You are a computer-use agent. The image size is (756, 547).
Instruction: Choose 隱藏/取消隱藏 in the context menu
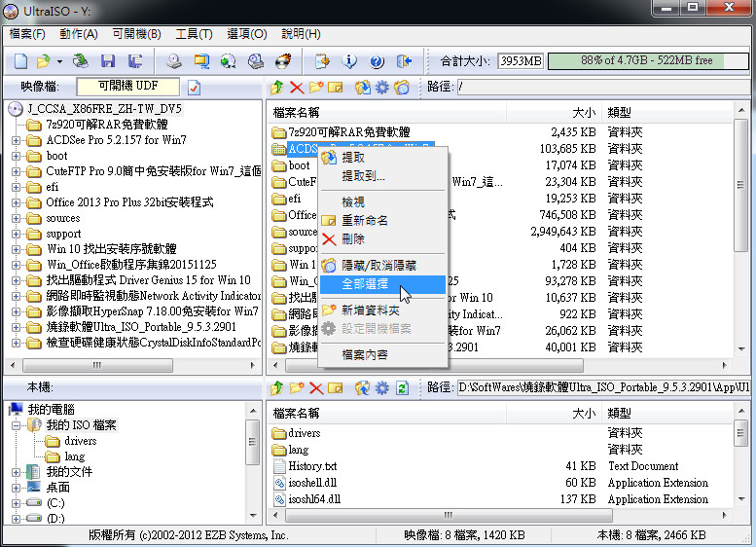click(x=381, y=266)
